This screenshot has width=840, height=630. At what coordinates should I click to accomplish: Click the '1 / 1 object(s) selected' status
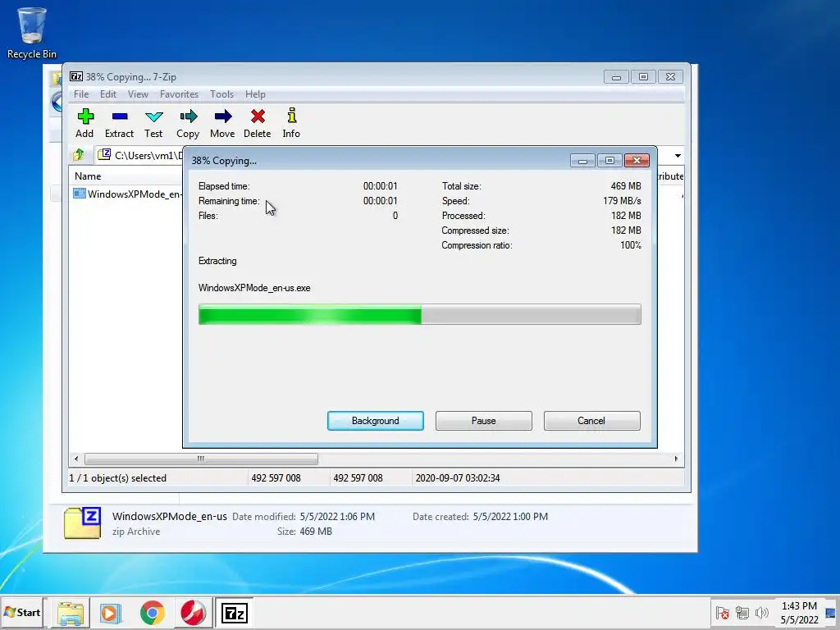pos(118,478)
